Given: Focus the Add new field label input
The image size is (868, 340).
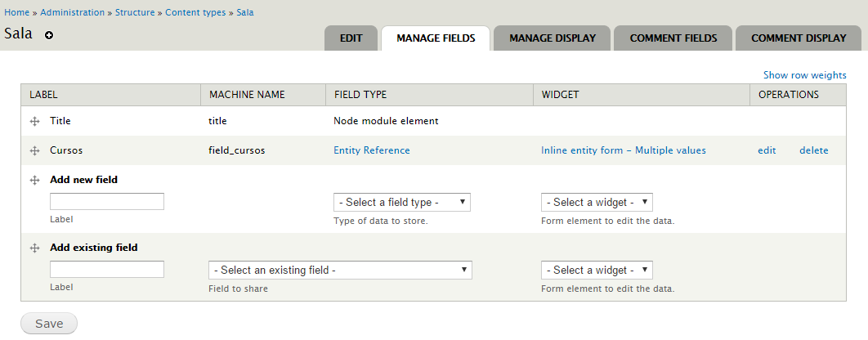Looking at the screenshot, I should 107,202.
